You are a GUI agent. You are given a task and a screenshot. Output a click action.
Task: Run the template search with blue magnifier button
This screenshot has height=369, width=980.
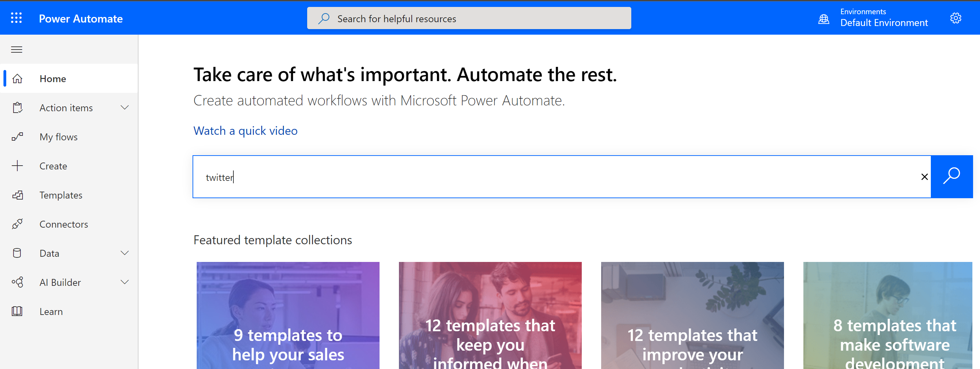tap(952, 177)
